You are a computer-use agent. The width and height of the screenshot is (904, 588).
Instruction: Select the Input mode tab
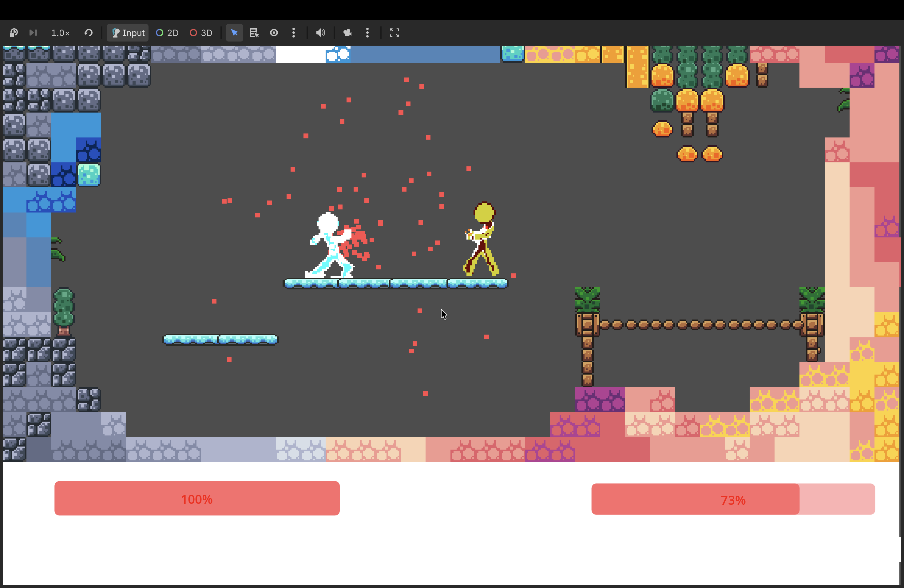tap(128, 33)
